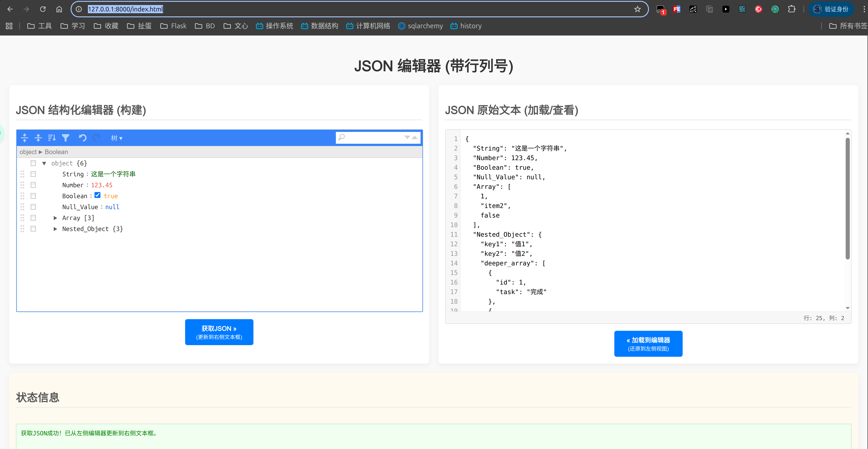Click the 获取JSON button
The image size is (868, 449).
coord(219,332)
